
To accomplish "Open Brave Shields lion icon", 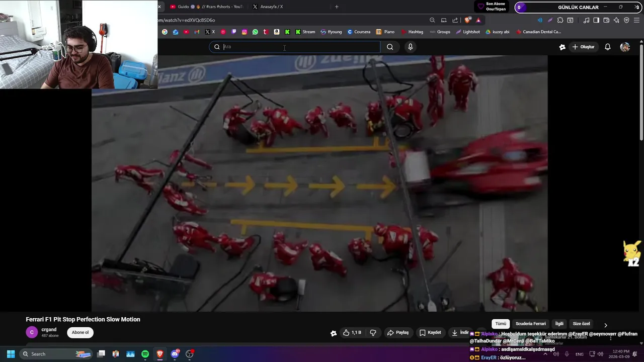I will tap(467, 20).
